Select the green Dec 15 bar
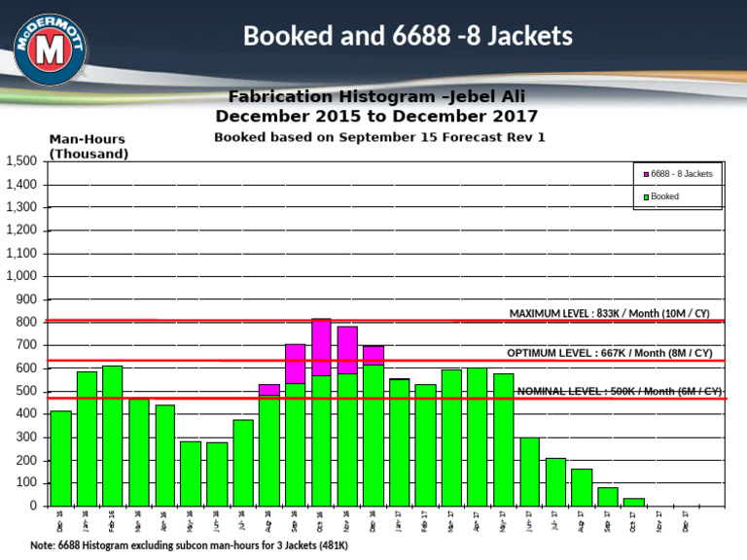Screen dimensions: 747x560 tap(61, 458)
